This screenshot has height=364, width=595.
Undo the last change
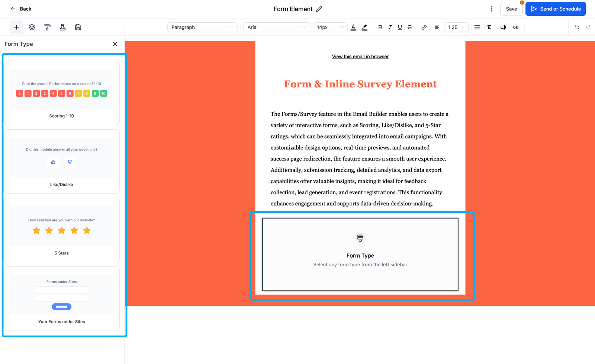point(577,27)
